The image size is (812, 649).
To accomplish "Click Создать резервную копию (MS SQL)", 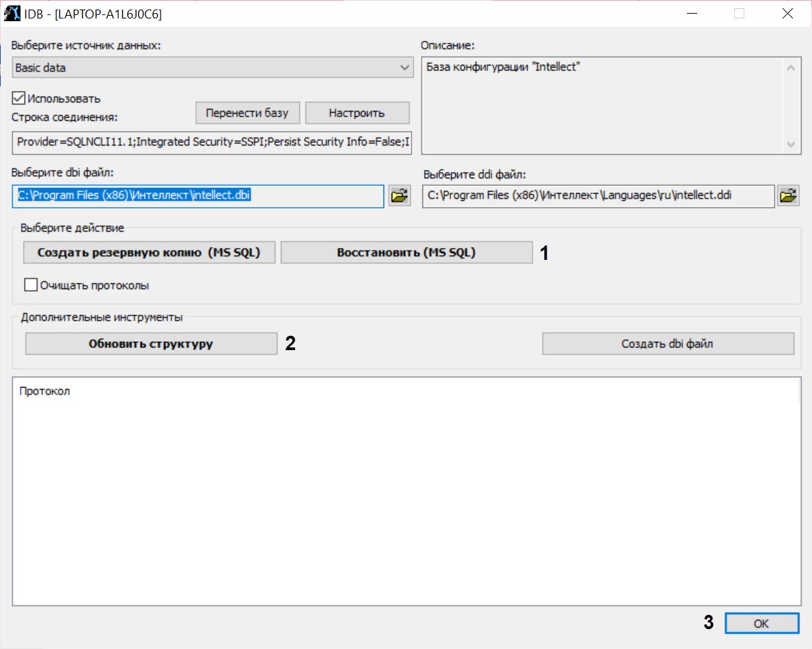I will (148, 252).
